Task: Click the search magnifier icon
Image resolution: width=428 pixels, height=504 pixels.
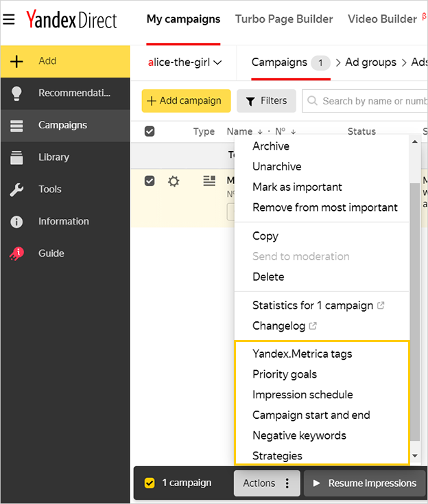Action: point(312,101)
